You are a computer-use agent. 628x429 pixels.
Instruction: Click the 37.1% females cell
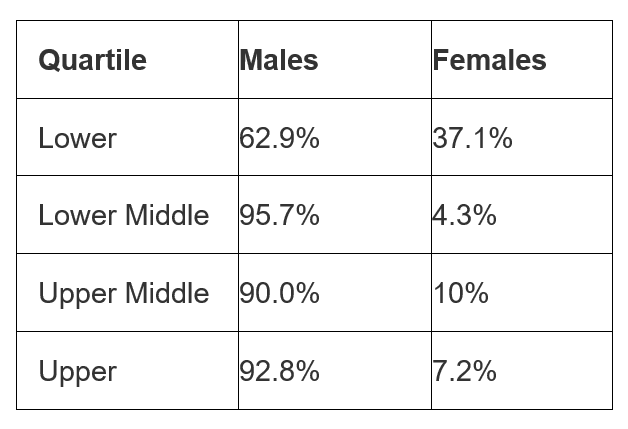point(473,139)
